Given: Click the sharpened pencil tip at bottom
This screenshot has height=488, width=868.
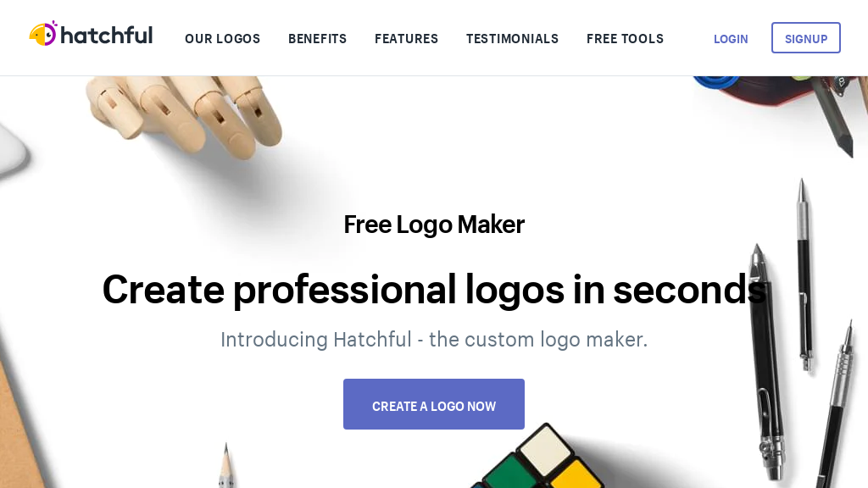Looking at the screenshot, I should click(225, 466).
